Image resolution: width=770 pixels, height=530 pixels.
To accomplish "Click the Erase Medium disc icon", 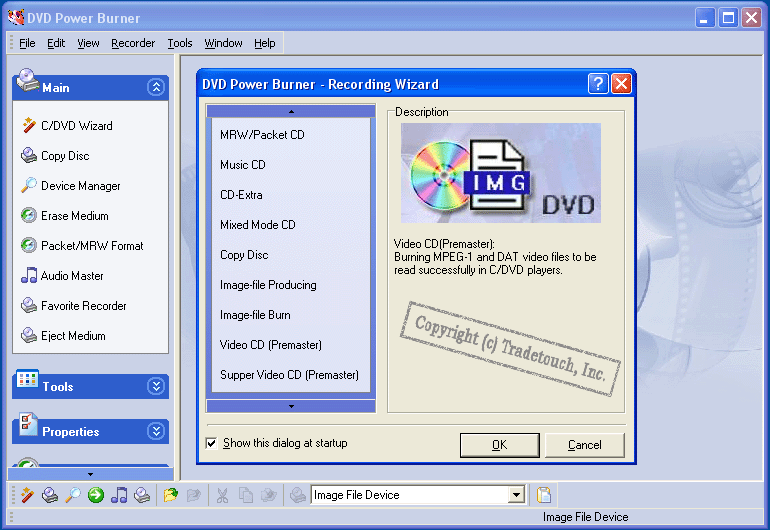I will click(28, 216).
